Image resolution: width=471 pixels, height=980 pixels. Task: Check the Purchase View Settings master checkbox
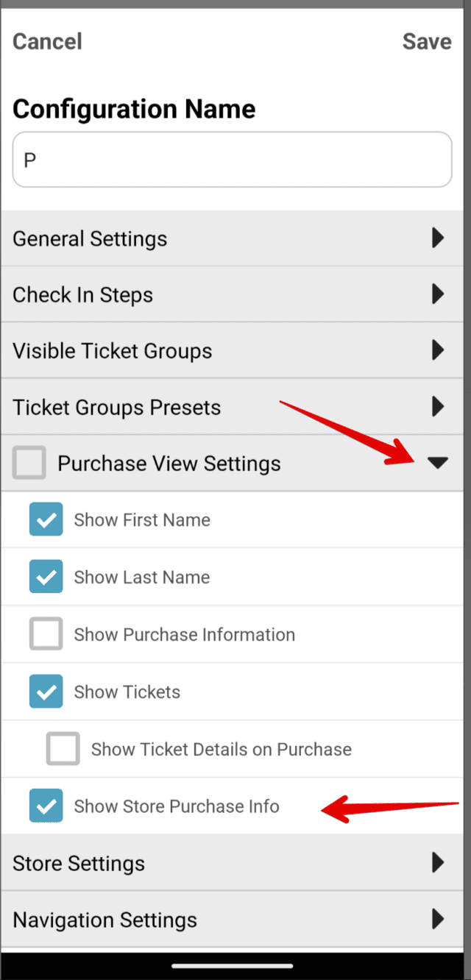[29, 463]
